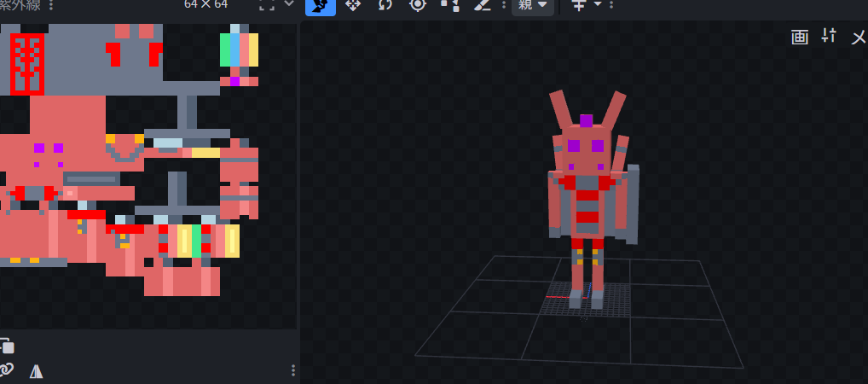Click the 画 screen icon in the viewport
This screenshot has width=868, height=384.
point(799,36)
